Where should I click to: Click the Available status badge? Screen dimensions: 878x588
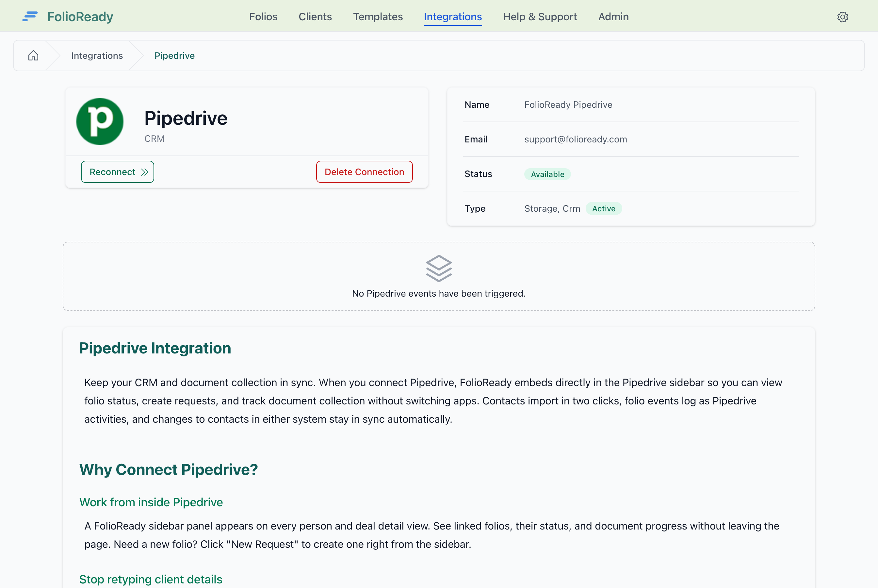coord(547,174)
